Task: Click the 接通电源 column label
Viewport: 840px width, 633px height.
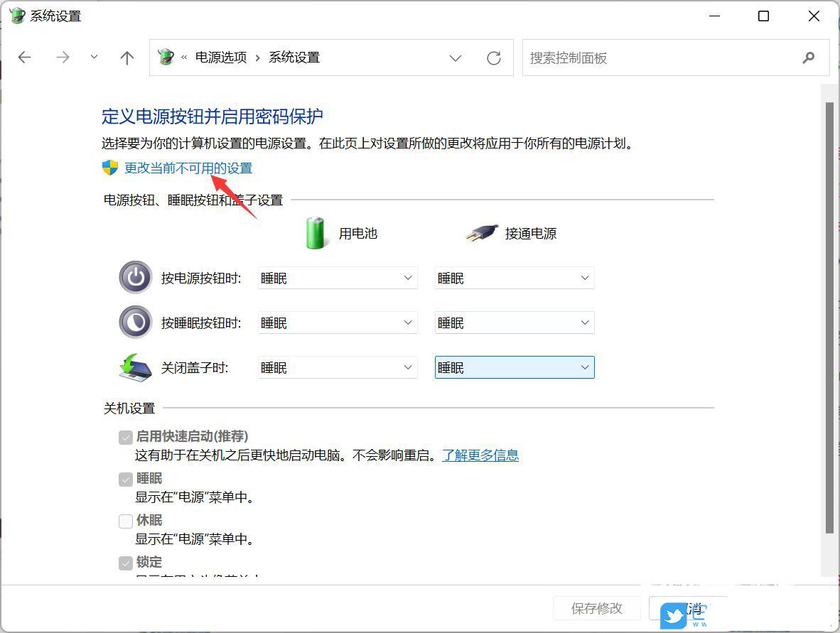Action: [530, 234]
